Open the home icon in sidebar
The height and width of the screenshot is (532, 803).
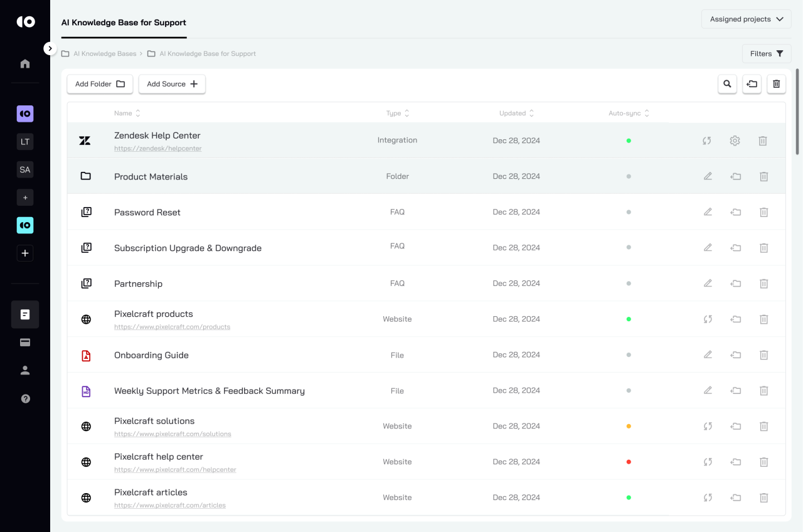pyautogui.click(x=25, y=63)
